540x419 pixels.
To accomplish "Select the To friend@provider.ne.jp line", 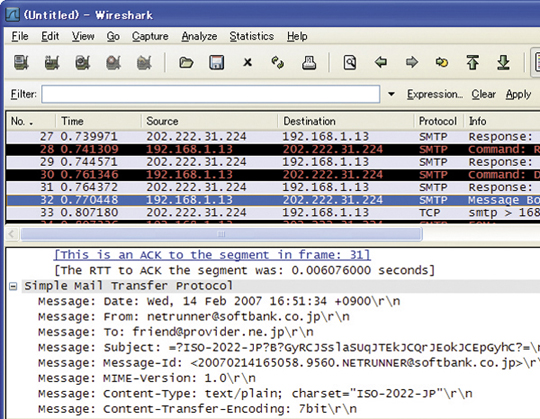I will click(176, 332).
